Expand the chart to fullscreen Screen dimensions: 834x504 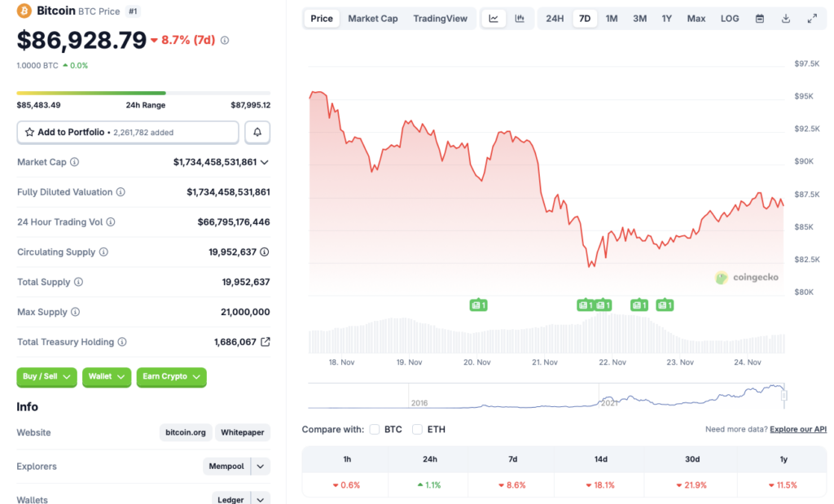tap(811, 18)
